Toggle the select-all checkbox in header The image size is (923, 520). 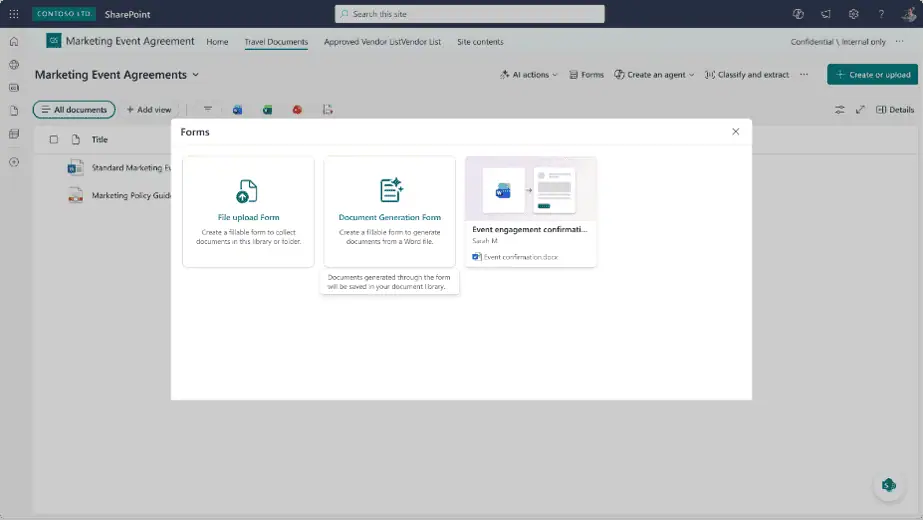click(54, 140)
